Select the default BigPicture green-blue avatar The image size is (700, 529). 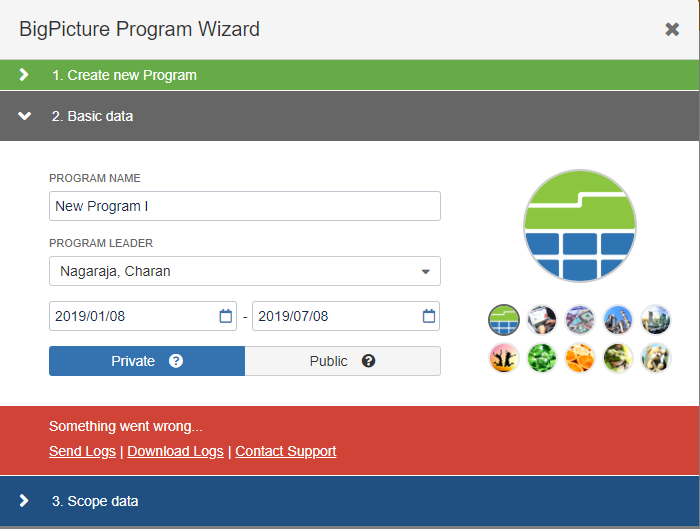click(x=504, y=320)
